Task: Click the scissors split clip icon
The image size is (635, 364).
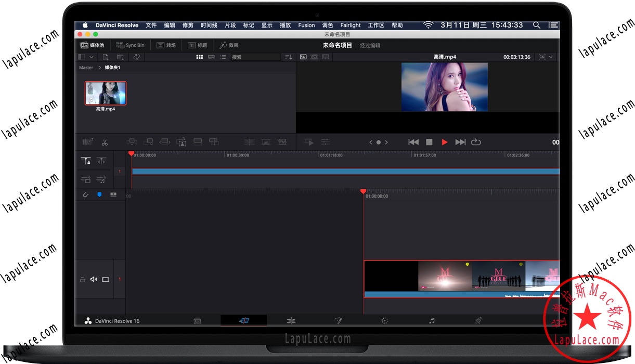Action: point(105,142)
